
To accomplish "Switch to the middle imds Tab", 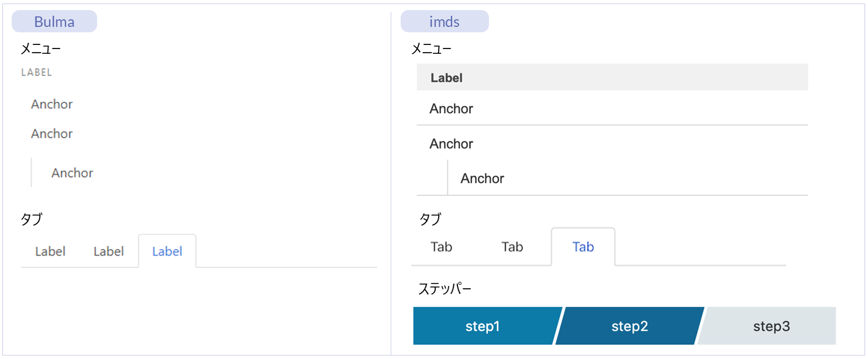I will tap(512, 247).
